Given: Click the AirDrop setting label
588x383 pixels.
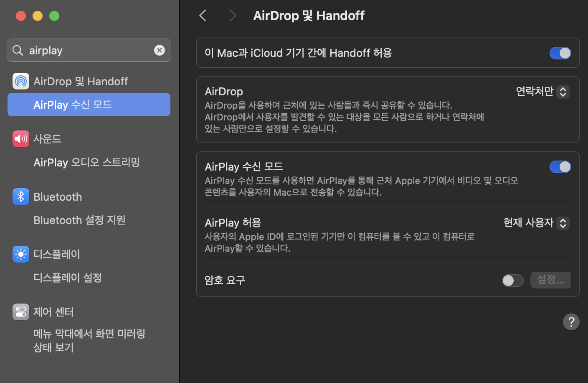Looking at the screenshot, I should click(224, 92).
